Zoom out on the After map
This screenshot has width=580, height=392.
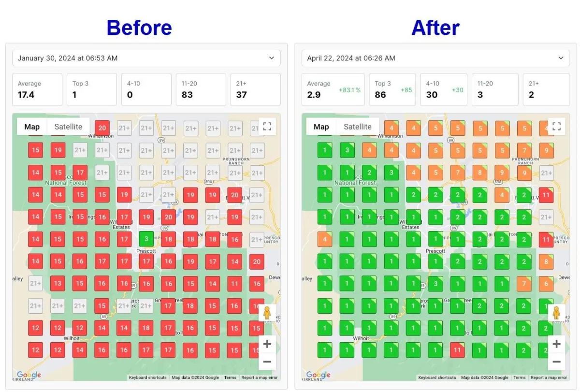click(x=556, y=362)
